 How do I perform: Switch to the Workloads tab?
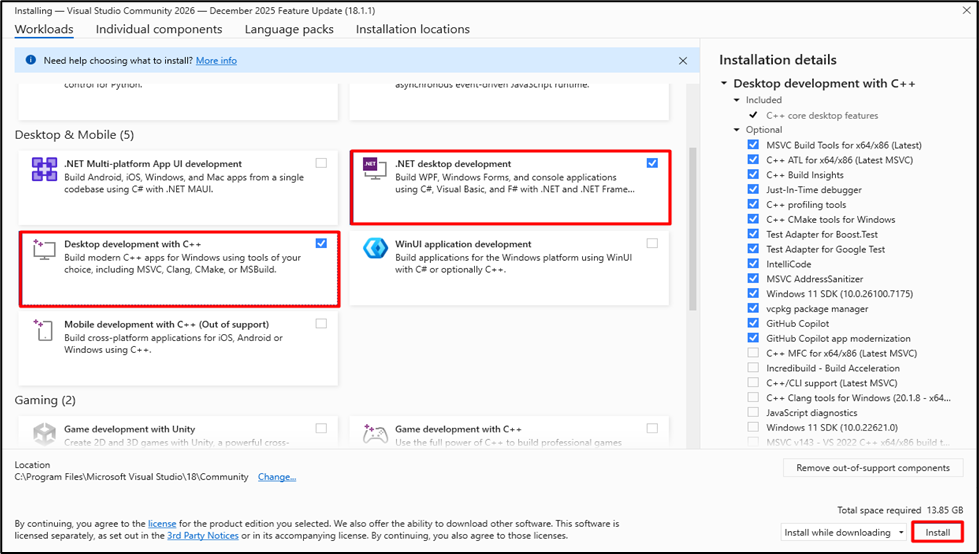pos(44,29)
